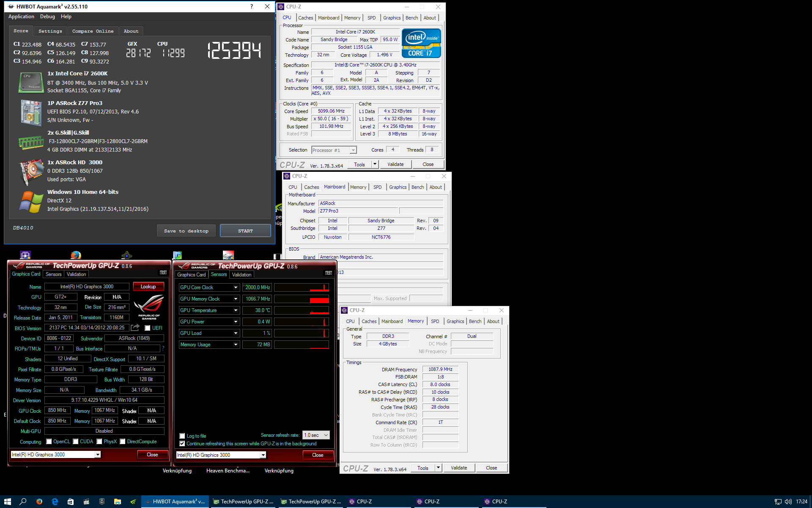Viewport: 812px width, 508px height.
Task: Click Close button in GPU-Z Sensors window
Action: tap(318, 455)
